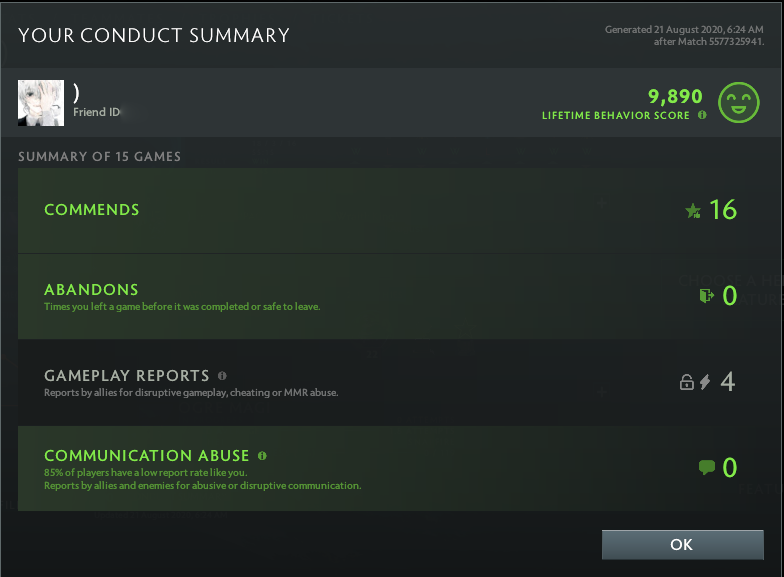This screenshot has width=784, height=577.
Task: Click the 'SUMMARY OF 15 GAMES' heading
Action: [100, 156]
